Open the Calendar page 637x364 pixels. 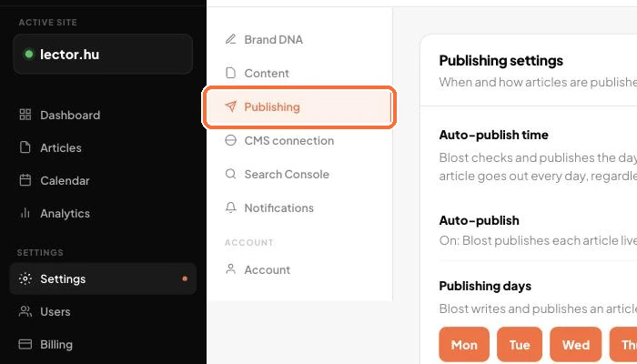[x=103, y=181]
